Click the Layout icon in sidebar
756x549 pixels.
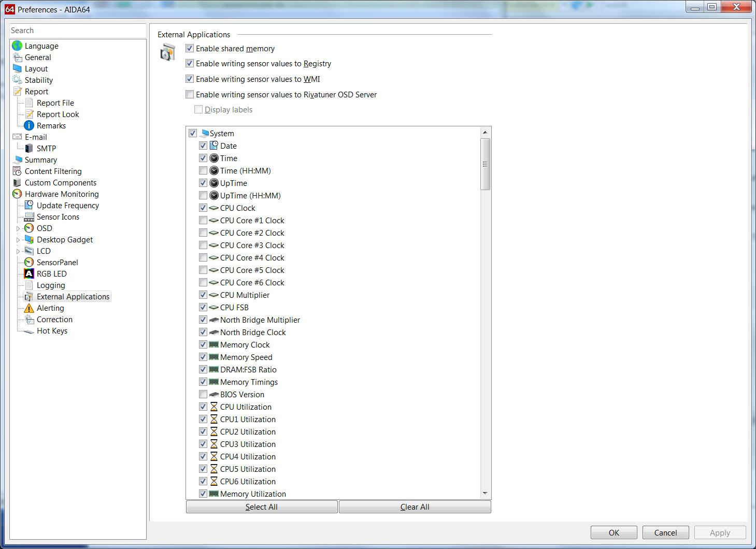click(17, 69)
